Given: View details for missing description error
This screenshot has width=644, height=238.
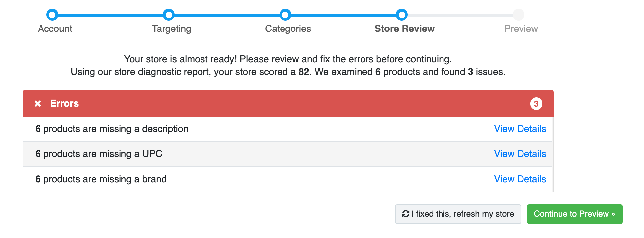Looking at the screenshot, I should [520, 129].
